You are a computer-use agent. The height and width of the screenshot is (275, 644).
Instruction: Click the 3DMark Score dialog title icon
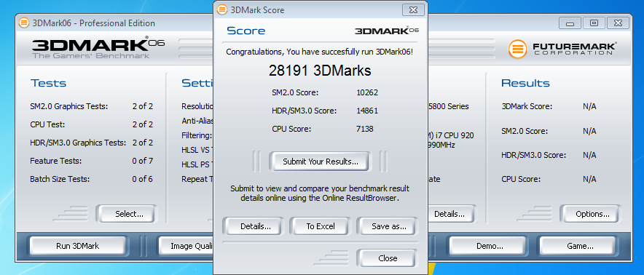pyautogui.click(x=221, y=9)
